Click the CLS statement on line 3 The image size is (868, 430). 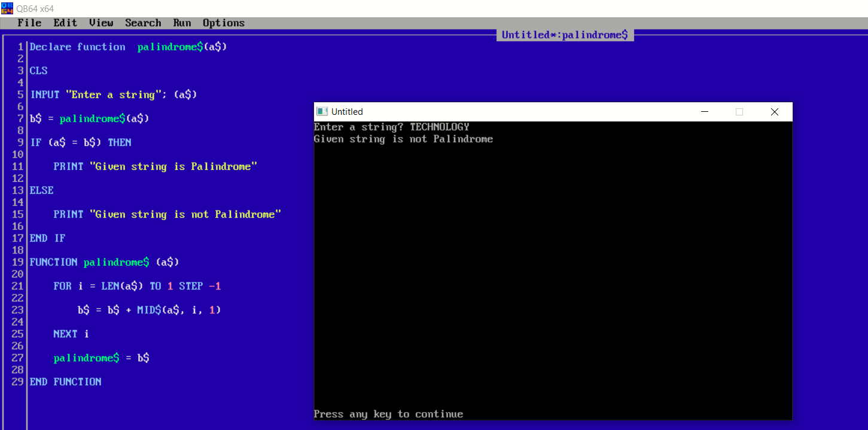[x=38, y=71]
